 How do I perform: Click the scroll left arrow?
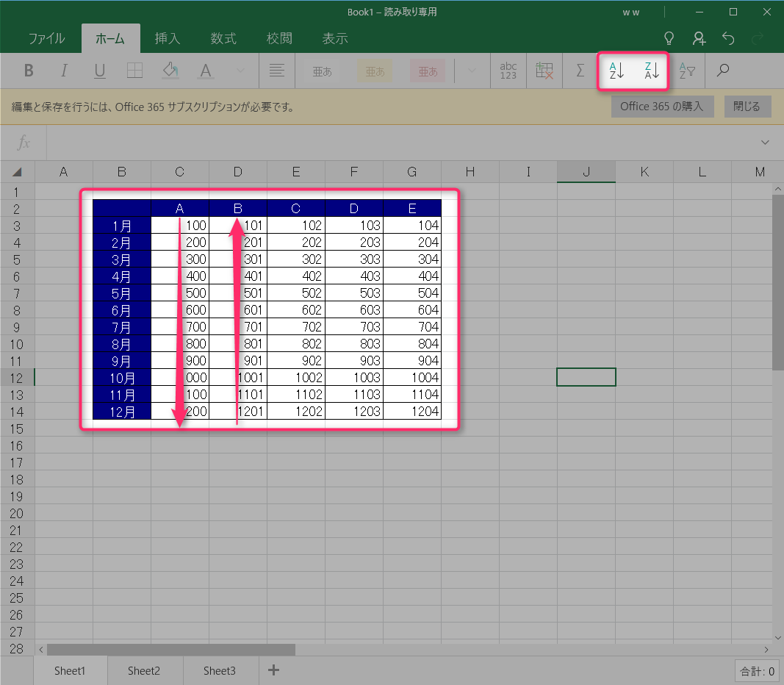coord(41,650)
